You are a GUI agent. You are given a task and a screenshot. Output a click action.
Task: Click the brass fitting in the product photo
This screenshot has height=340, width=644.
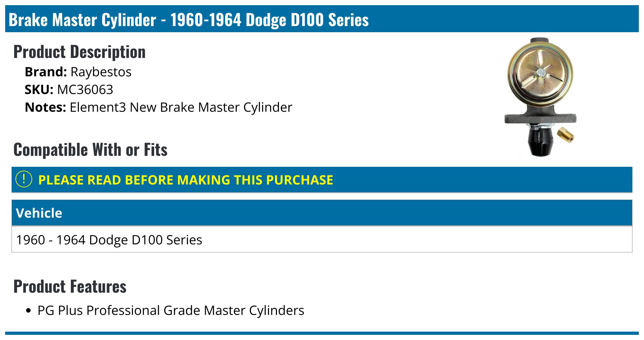pos(566,135)
